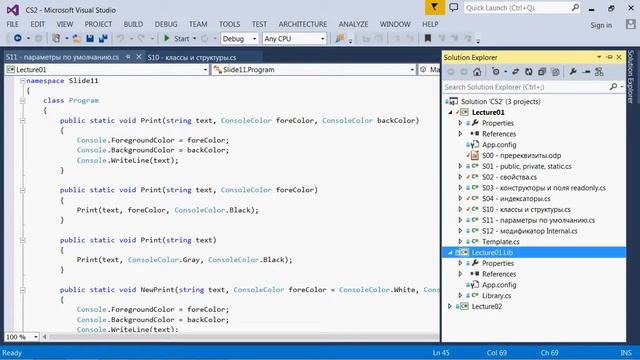This screenshot has width=640, height=360.
Task: Toggle Show All Files in Solution Explorer
Action: (555, 72)
